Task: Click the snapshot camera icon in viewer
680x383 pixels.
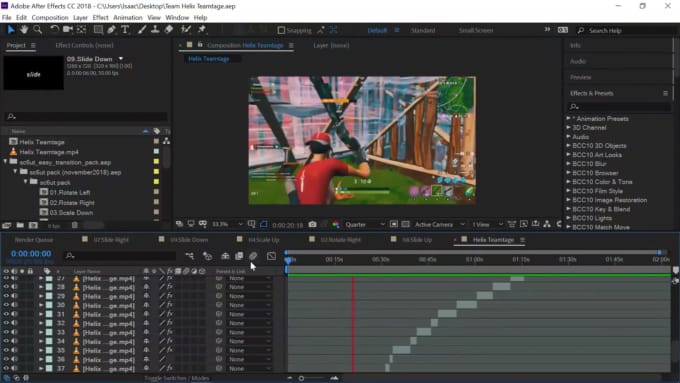Action: [312, 224]
